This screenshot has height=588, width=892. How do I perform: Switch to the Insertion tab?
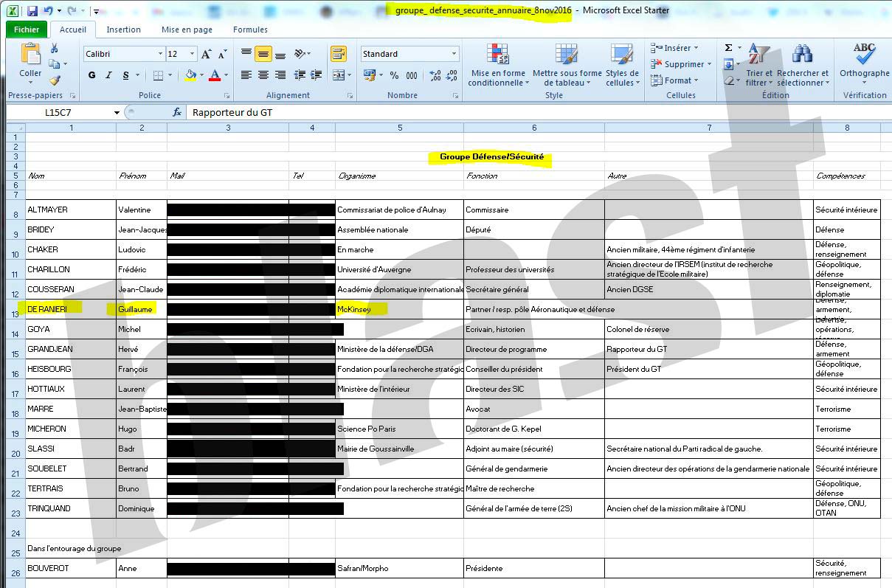coord(123,30)
